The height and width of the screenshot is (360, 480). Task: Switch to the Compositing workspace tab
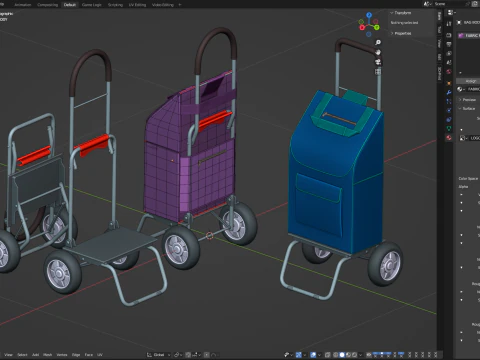(47, 5)
